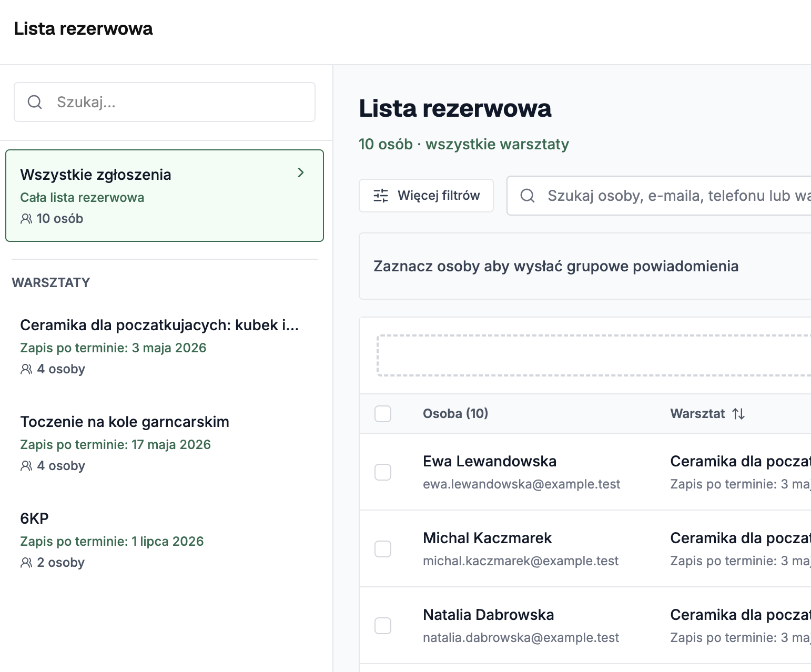Screen dimensions: 811x672
Task: Click people icon under Toczenie na kole
Action: (26, 466)
